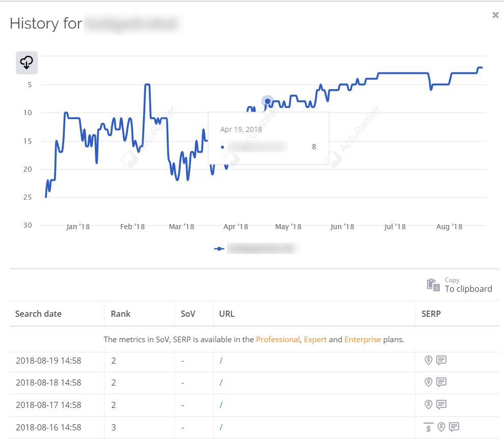Click the reviews speech-bubble icon for 2018-08-17
The width and height of the screenshot is (504, 439).
[x=441, y=405]
